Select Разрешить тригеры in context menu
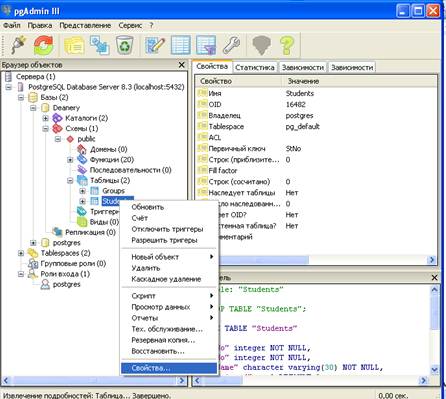446x399 pixels. coord(169,240)
